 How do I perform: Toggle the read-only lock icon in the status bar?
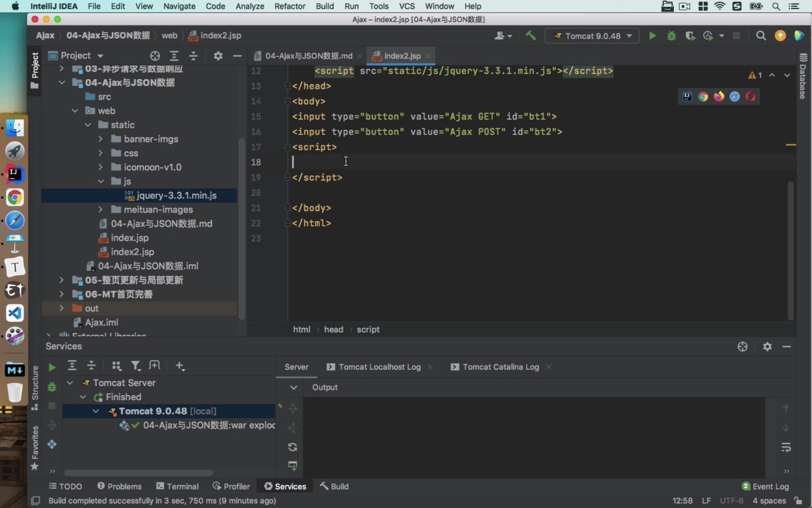(x=798, y=500)
